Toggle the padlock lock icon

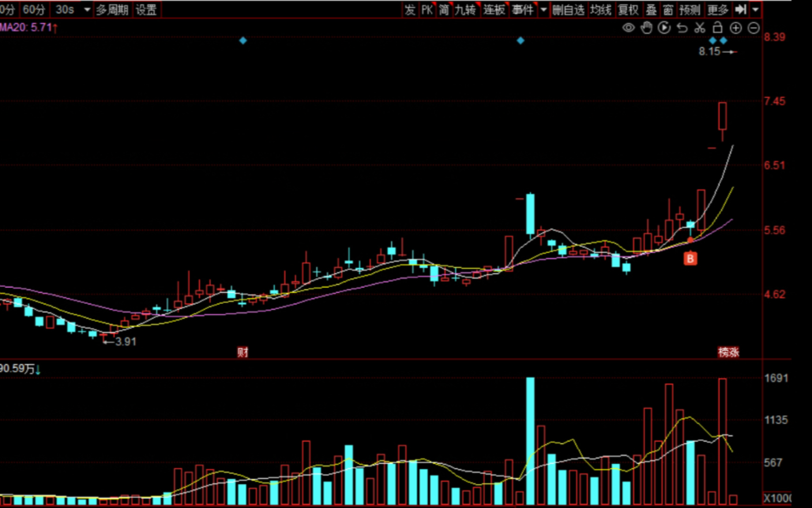[x=718, y=27]
